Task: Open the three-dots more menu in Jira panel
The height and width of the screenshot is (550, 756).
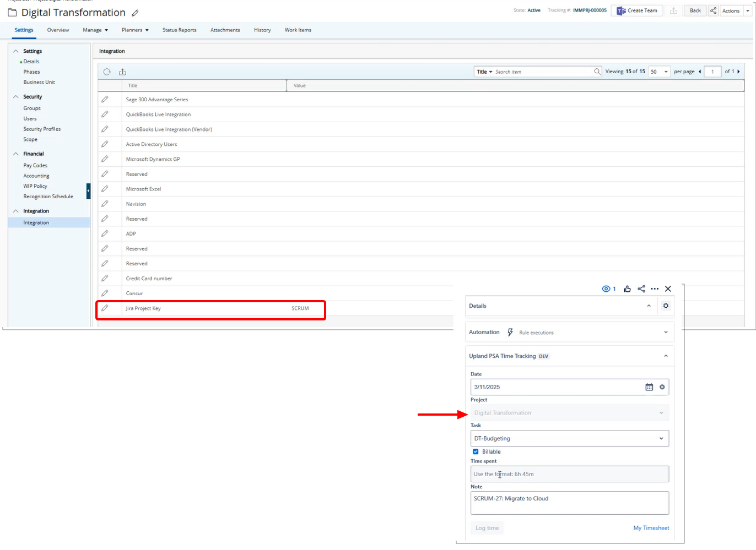Action: [x=655, y=288]
